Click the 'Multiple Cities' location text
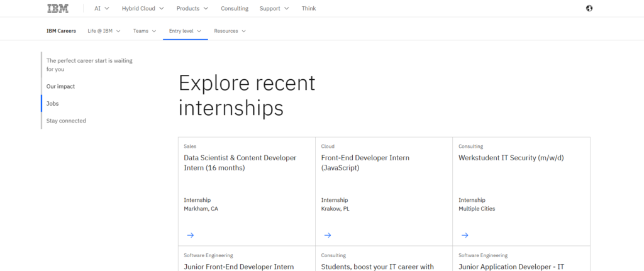The width and height of the screenshot is (644, 271). click(x=477, y=209)
